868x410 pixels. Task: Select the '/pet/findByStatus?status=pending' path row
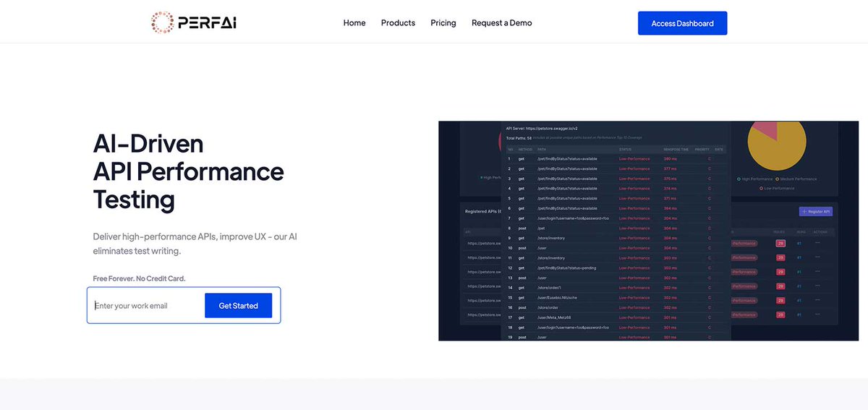tap(615, 268)
